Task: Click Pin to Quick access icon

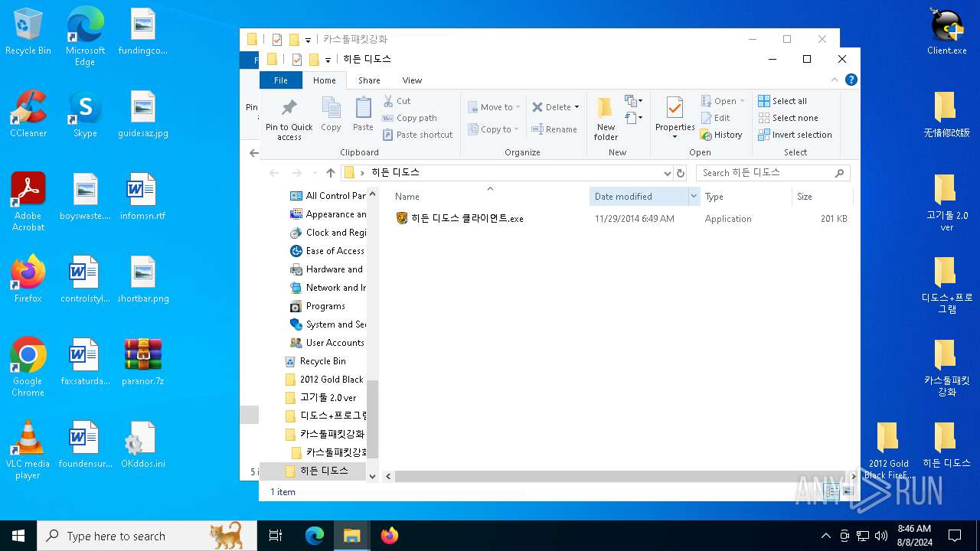Action: coord(289,119)
